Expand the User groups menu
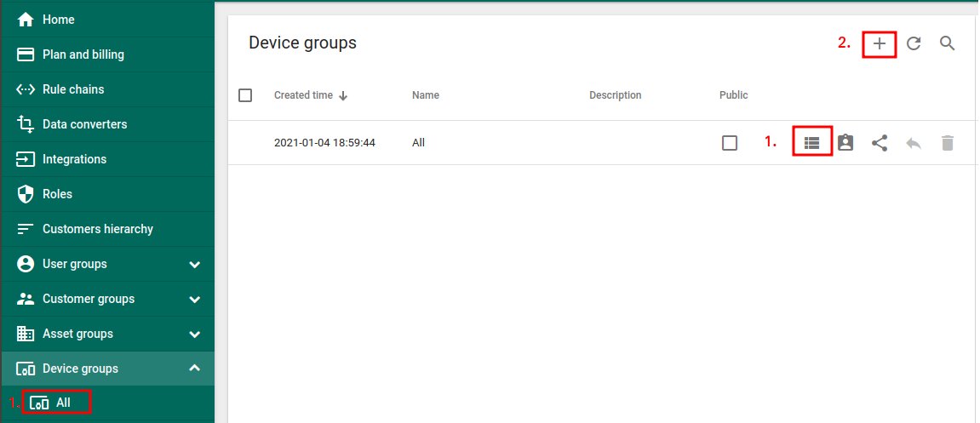Viewport: 980px width, 423px height. (x=194, y=265)
